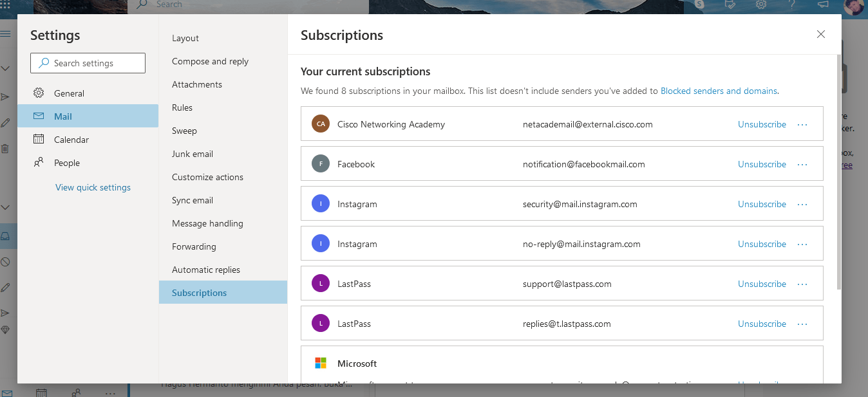
Task: Open the account profile picture in the header
Action: pos(853,5)
